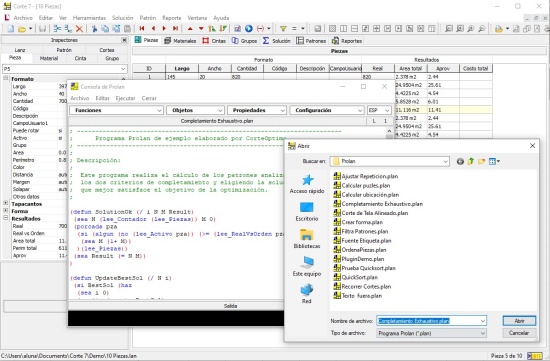
Task: Create new folder icon in Abrir dialog
Action: pos(481,161)
